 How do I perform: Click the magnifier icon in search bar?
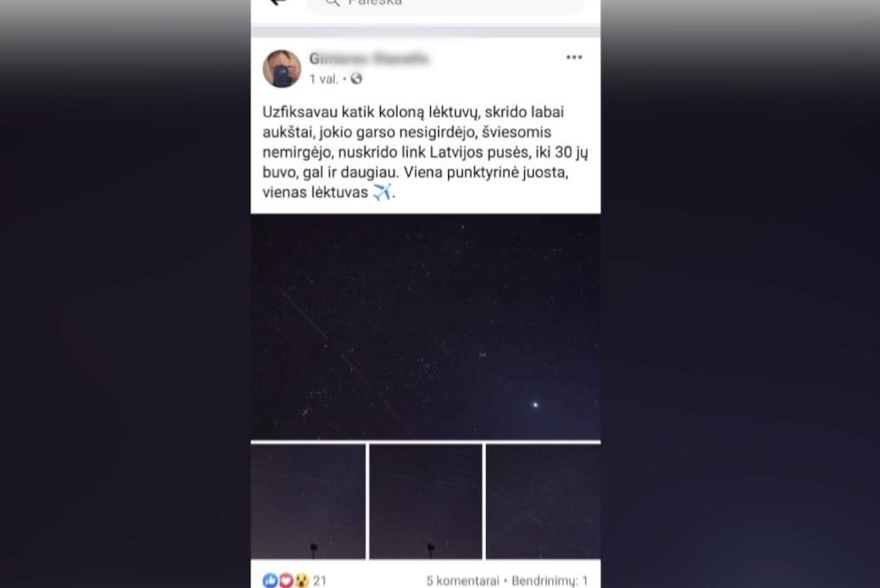click(332, 3)
